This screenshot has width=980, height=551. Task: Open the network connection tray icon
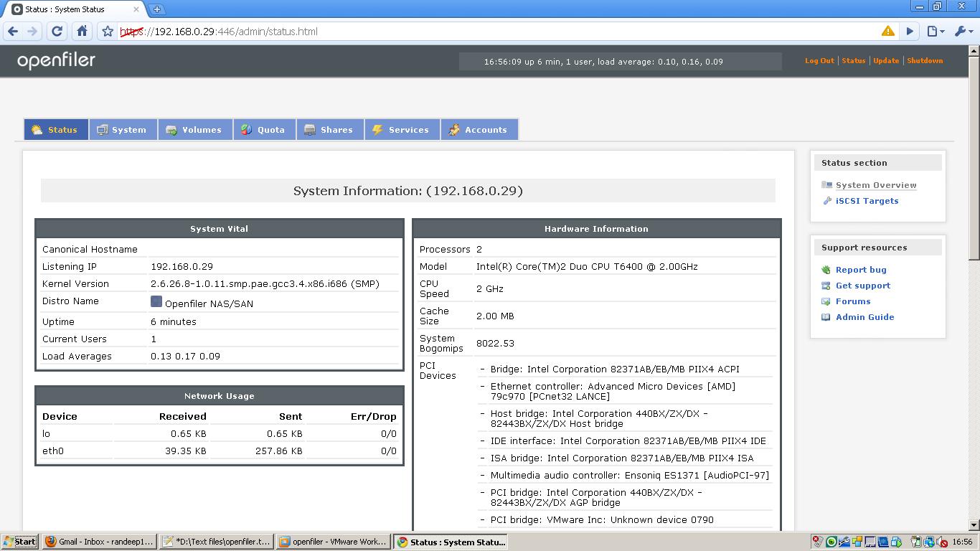[928, 542]
